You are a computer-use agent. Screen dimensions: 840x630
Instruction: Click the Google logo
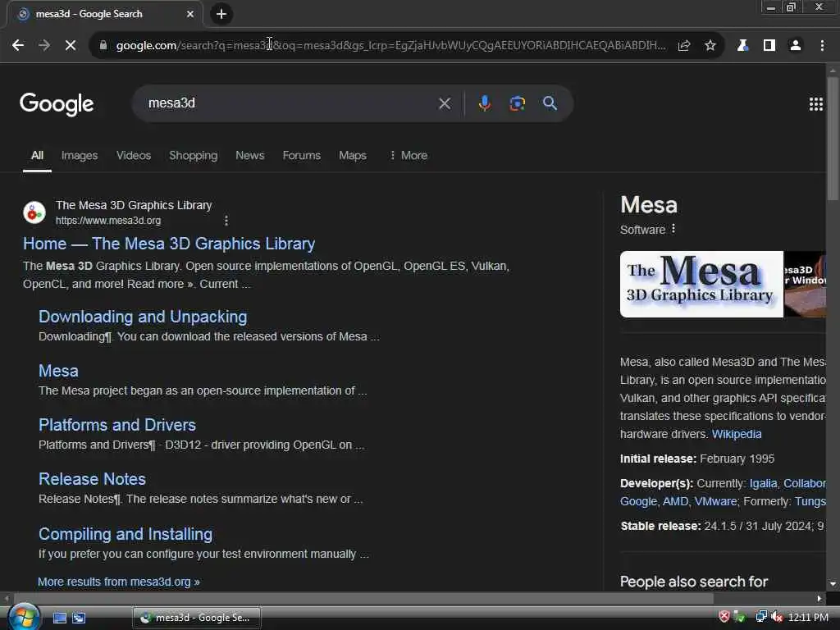pyautogui.click(x=57, y=104)
